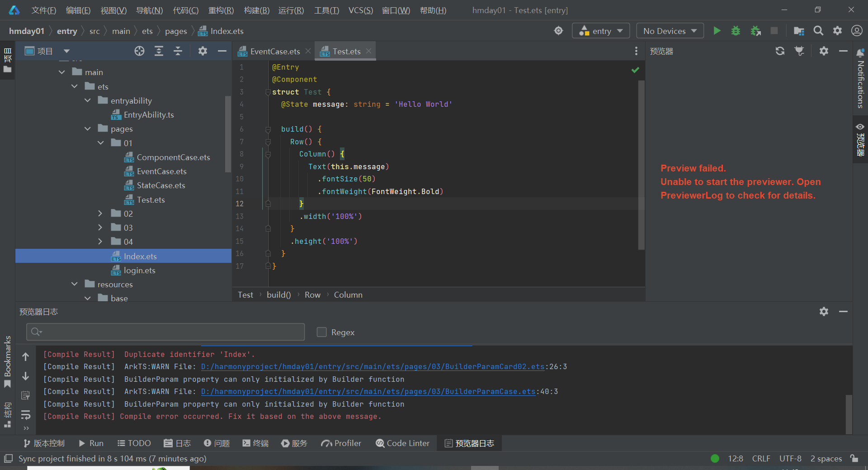Image resolution: width=868 pixels, height=470 pixels.
Task: Enable the Regex checkbox
Action: (x=322, y=332)
